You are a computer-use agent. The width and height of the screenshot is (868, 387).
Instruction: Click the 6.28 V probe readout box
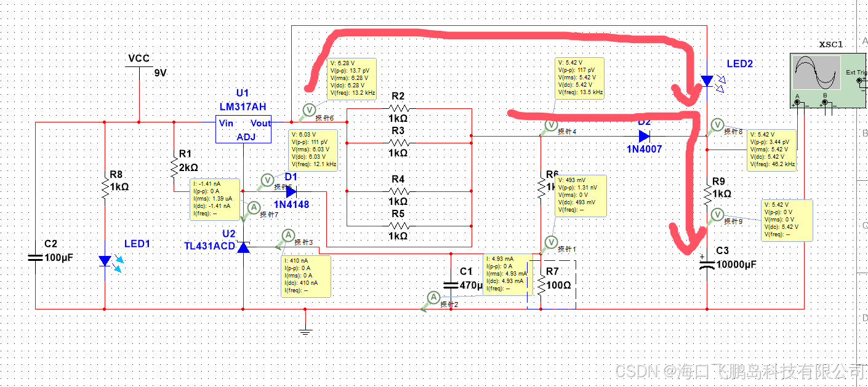[x=353, y=78]
